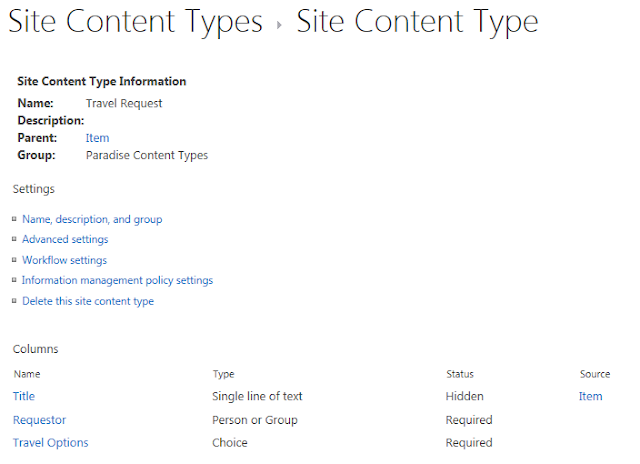The image size is (640, 464).
Task: Open Information management policy settings
Action: [x=117, y=280]
